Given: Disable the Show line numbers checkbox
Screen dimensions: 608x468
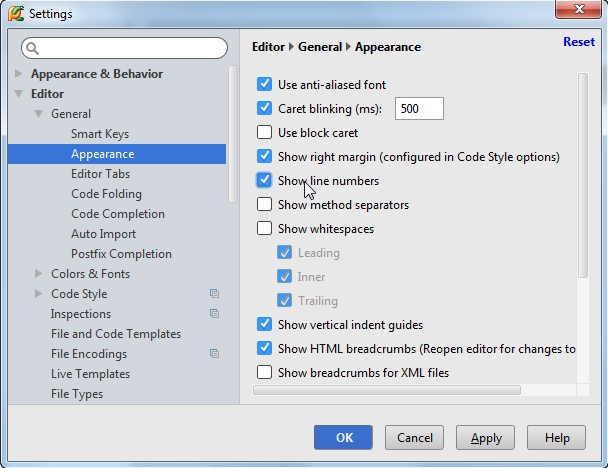Looking at the screenshot, I should (265, 181).
